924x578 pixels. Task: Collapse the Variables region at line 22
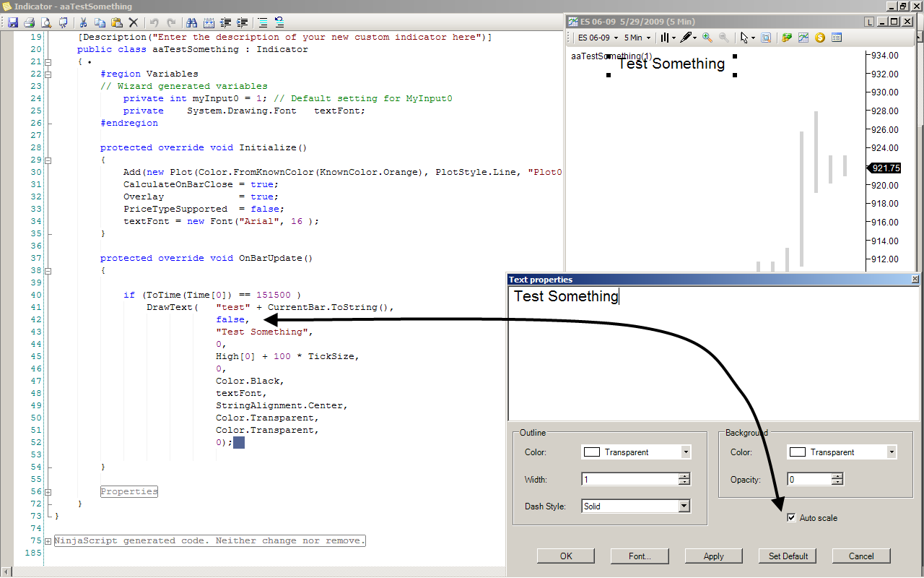click(48, 74)
